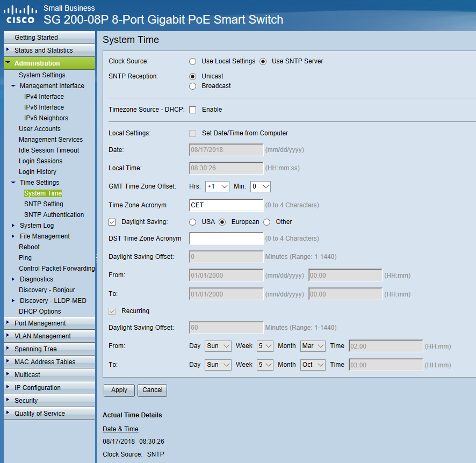Go to Idle Session Timeout page

(x=49, y=150)
